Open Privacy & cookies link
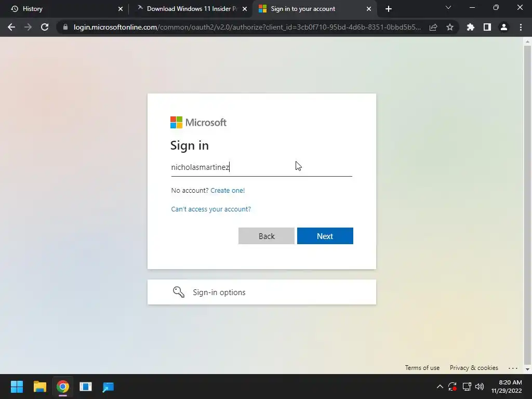The width and height of the screenshot is (532, 399). [x=474, y=368]
